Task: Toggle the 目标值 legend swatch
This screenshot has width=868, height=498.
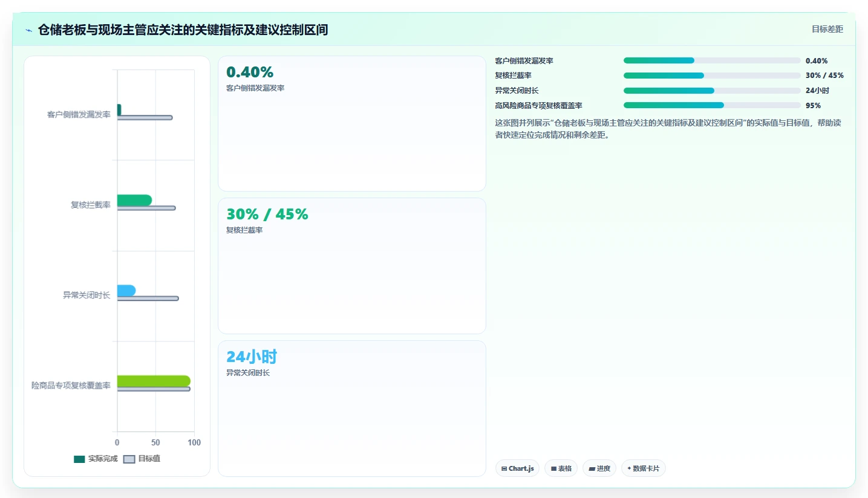Action: (x=129, y=459)
